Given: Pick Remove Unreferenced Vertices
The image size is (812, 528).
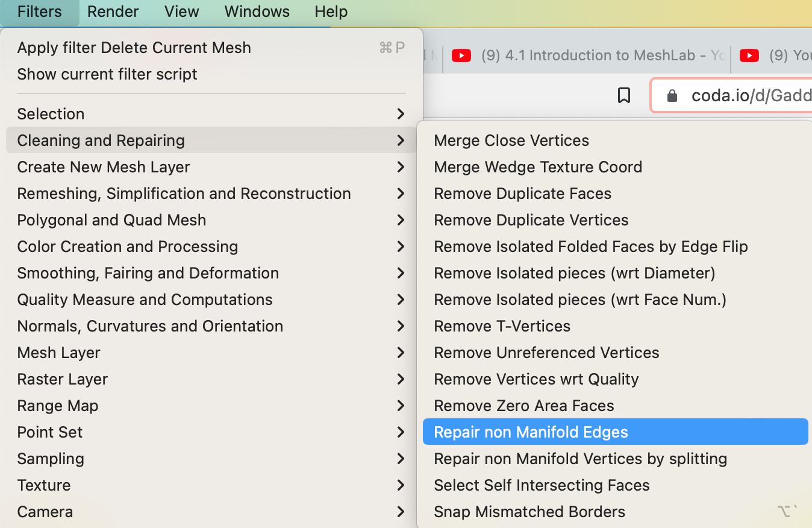Looking at the screenshot, I should point(546,353).
